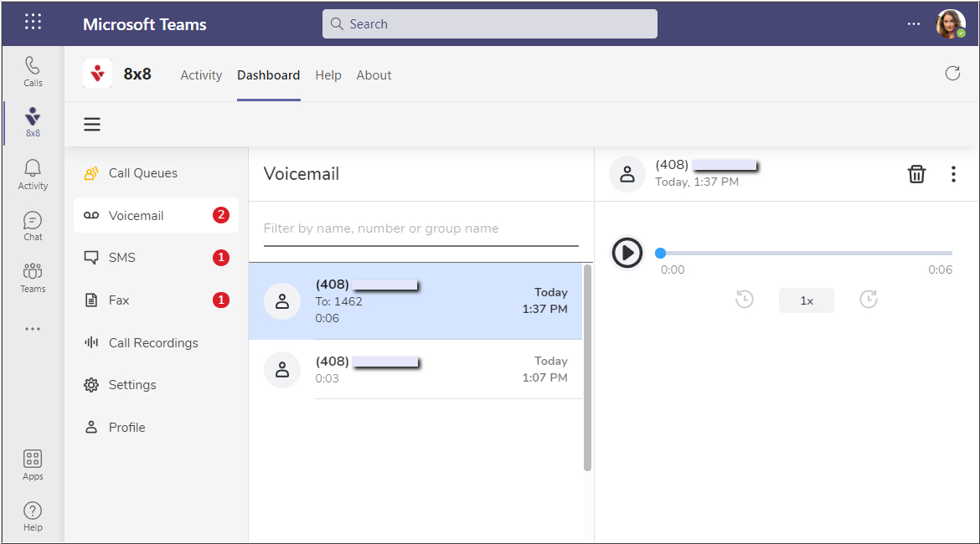Click the voicemail playback progress slider
The image size is (980, 544).
click(806, 253)
